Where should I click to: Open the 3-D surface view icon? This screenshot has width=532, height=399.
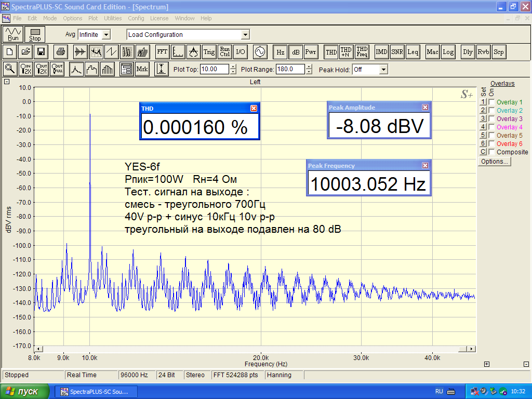[143, 52]
